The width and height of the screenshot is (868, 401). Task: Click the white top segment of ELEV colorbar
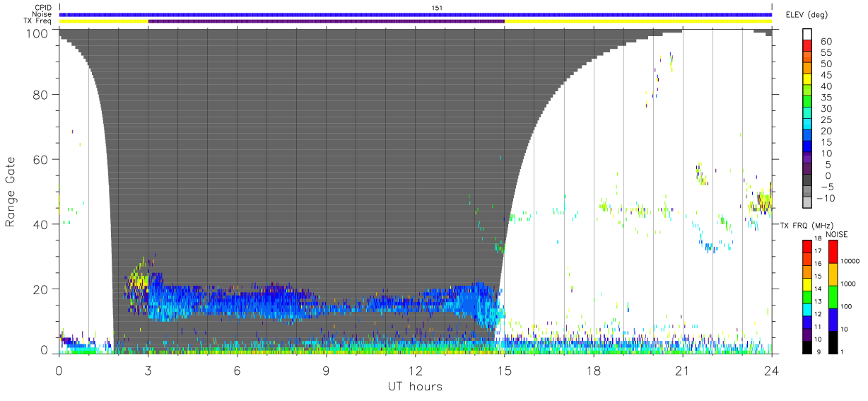click(x=808, y=35)
